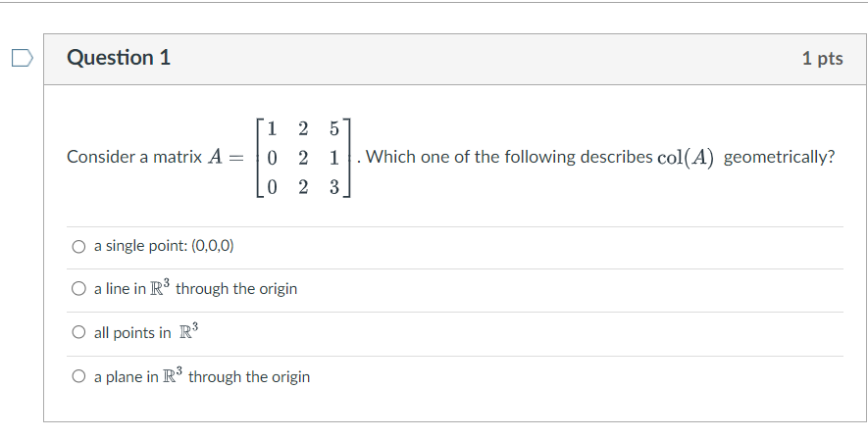This screenshot has height=438, width=868.
Task: Click the center entry of matrix A
Action: [303, 158]
